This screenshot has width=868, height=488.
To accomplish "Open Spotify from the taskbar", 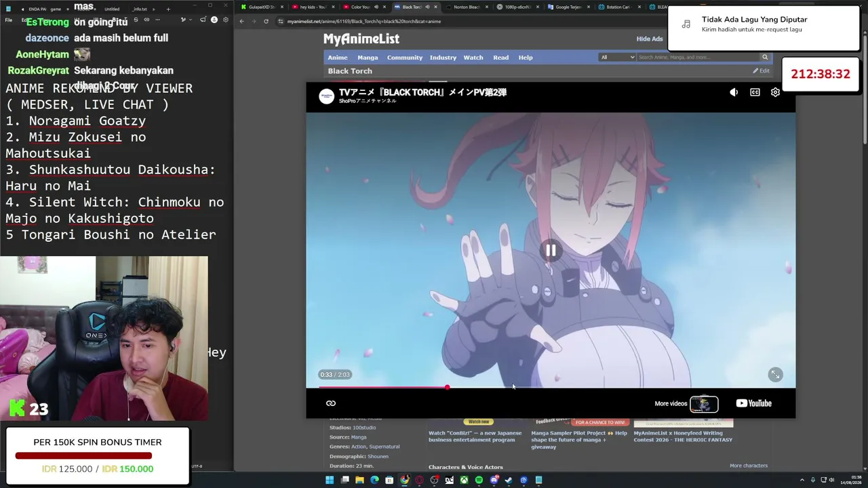I will [x=479, y=481].
